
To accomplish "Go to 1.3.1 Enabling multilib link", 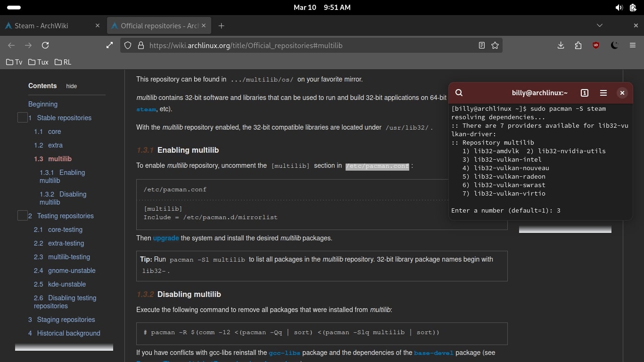I will (x=62, y=176).
